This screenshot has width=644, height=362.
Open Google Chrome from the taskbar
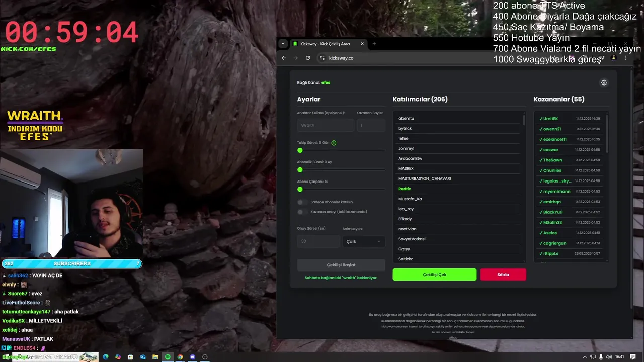(x=180, y=357)
